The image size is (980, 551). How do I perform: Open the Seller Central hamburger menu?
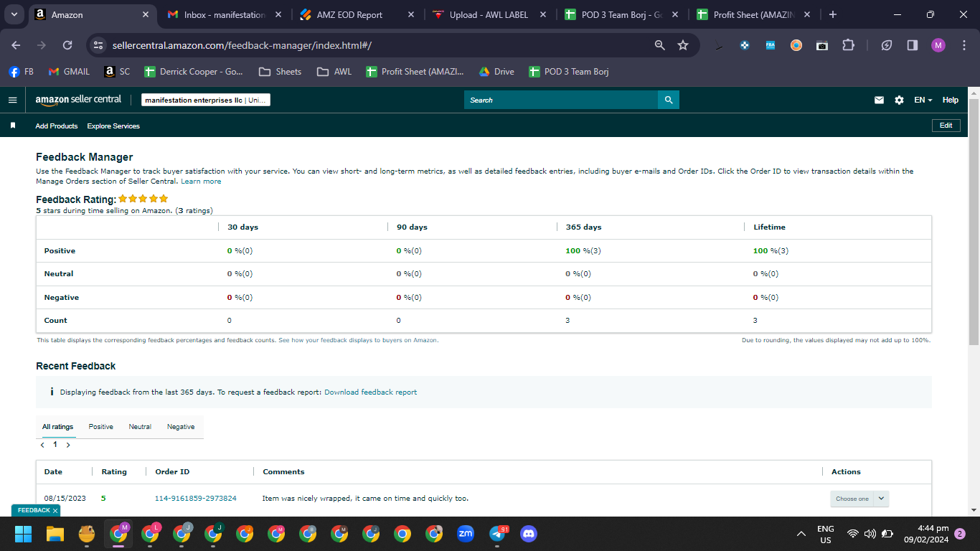[x=12, y=100]
